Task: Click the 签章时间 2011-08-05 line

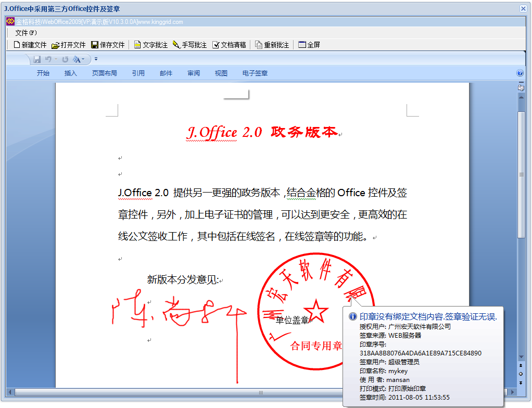Action: tap(404, 398)
